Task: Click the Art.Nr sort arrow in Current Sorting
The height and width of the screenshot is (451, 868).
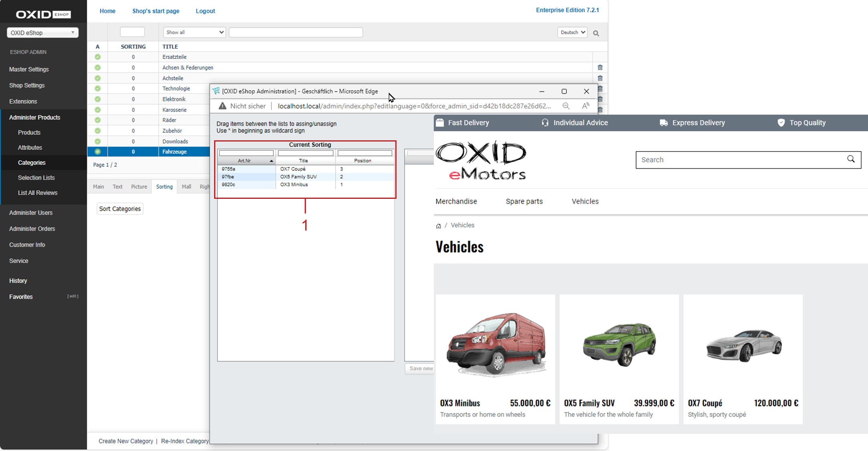Action: [x=271, y=161]
